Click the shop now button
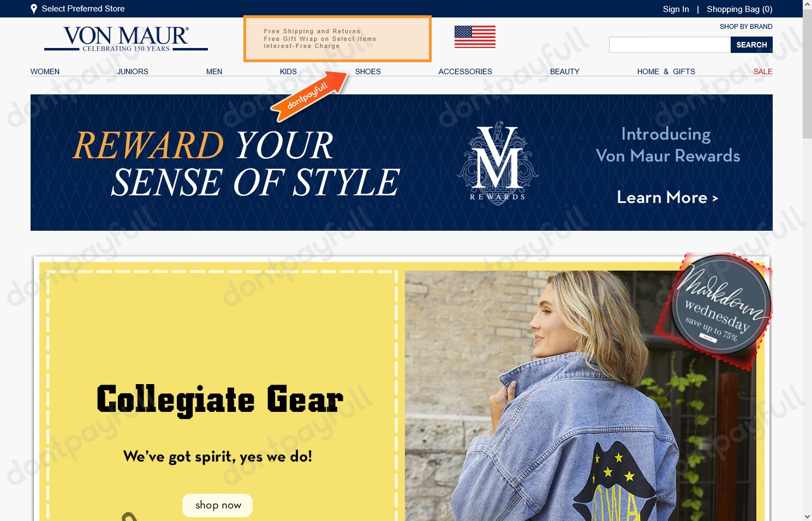Viewport: 812px width, 521px height. (218, 505)
